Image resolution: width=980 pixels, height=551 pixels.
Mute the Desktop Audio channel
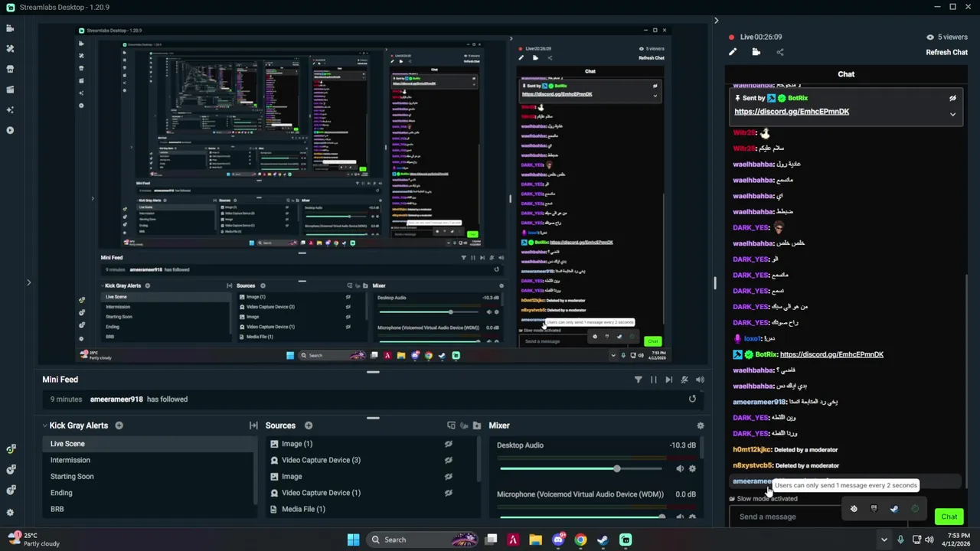[x=679, y=468]
